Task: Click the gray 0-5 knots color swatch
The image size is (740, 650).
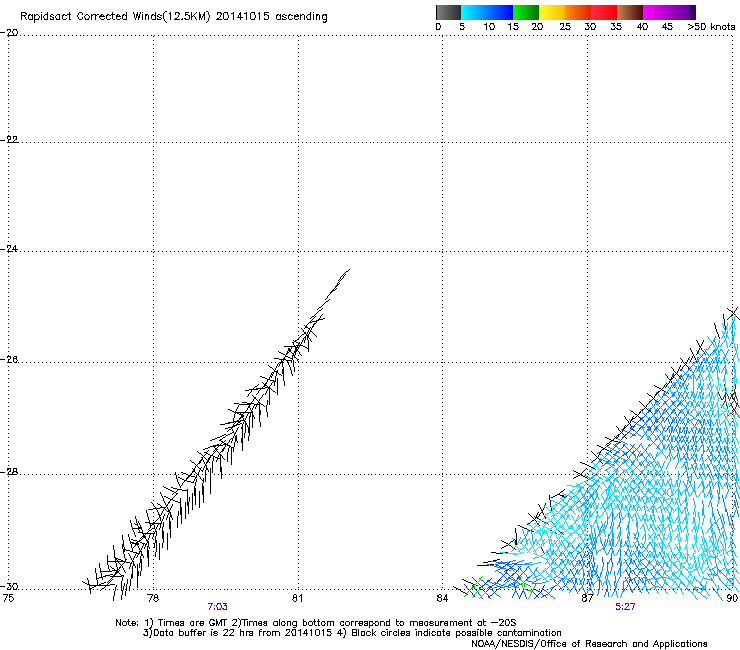Action: [448, 12]
